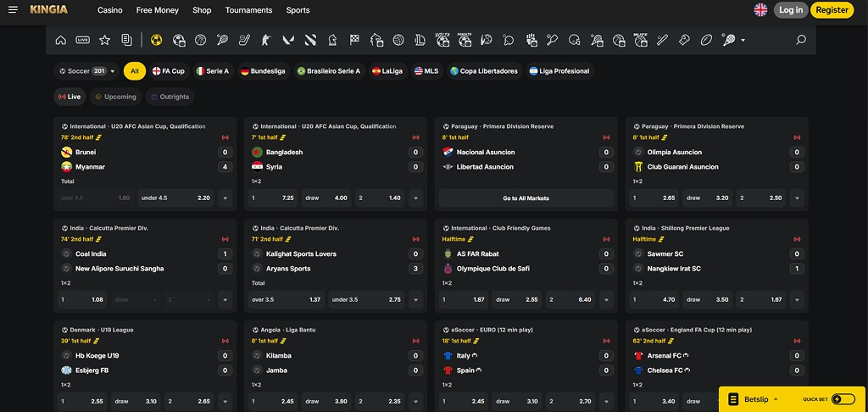868x412 pixels.
Task: Expand more markets for Kalighat Sports Lovers
Action: [x=415, y=299]
